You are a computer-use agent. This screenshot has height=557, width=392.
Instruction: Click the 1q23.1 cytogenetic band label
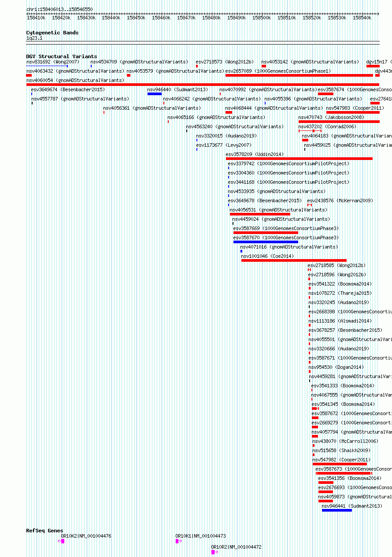coord(34,38)
